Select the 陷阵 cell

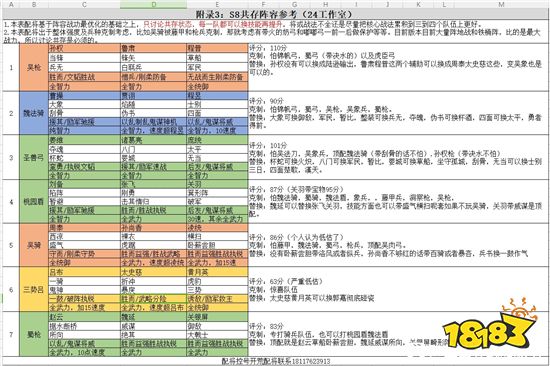click(x=84, y=193)
